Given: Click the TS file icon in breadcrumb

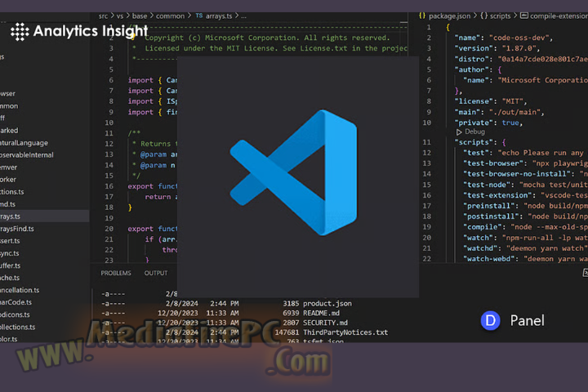Looking at the screenshot, I should pyautogui.click(x=198, y=16).
